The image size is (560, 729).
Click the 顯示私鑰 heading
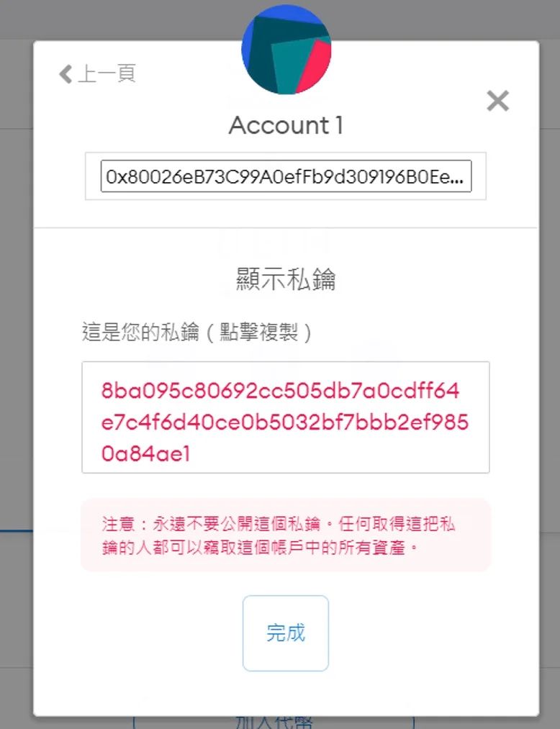point(286,280)
